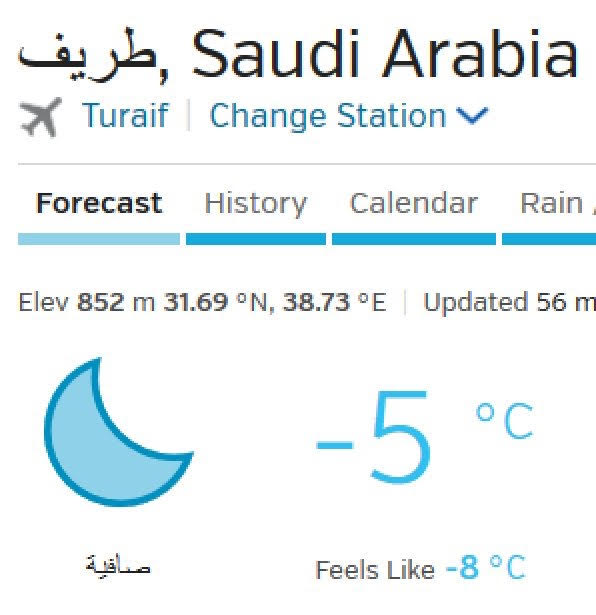596x615 pixels.
Task: Click the crescent moon weather icon
Action: click(x=118, y=432)
